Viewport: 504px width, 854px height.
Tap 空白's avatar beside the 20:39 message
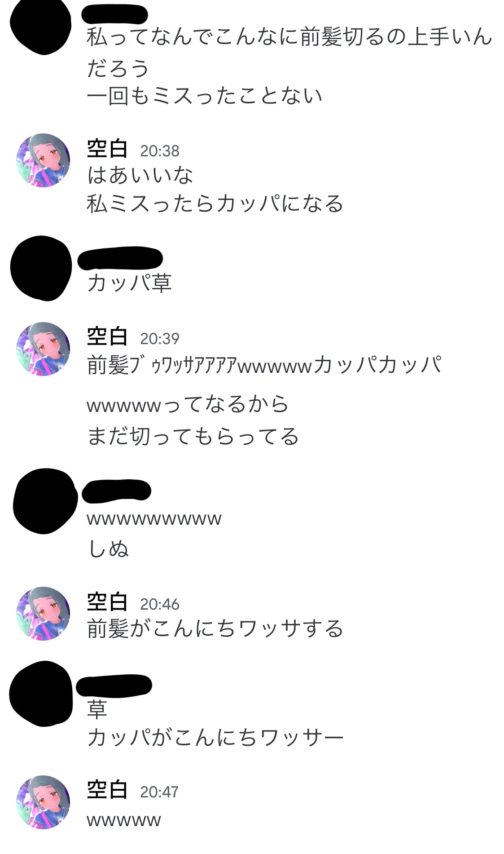click(x=43, y=349)
